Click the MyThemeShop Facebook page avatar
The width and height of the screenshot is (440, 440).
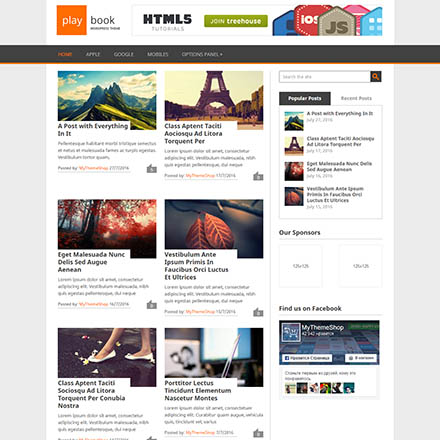tap(291, 332)
